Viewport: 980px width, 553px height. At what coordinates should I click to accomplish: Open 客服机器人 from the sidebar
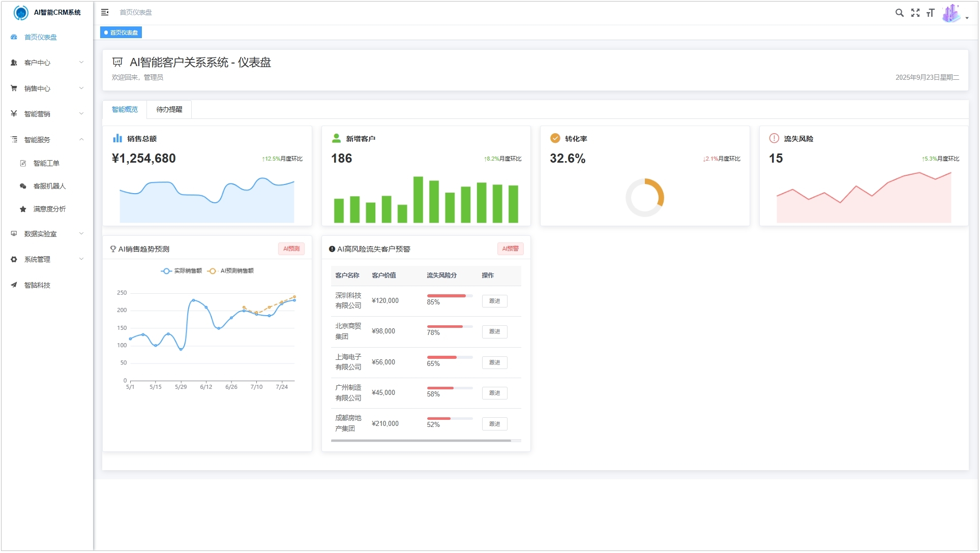49,186
